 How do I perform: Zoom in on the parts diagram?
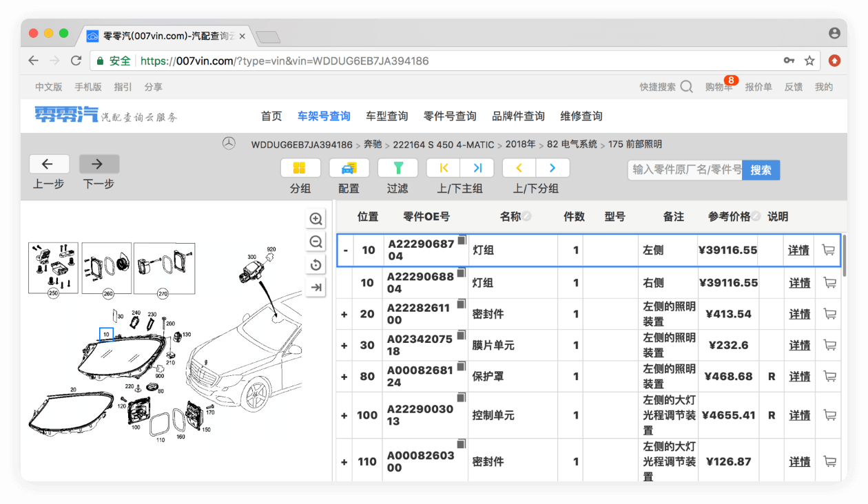coord(316,219)
